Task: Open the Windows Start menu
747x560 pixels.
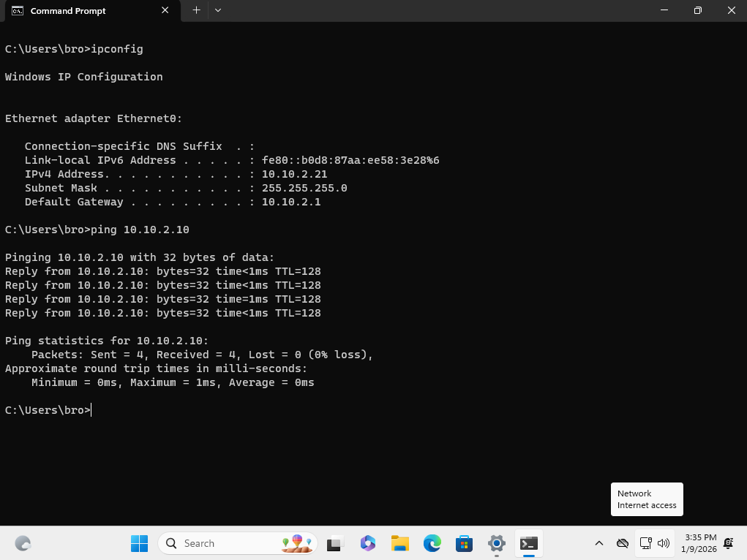Action: point(139,543)
